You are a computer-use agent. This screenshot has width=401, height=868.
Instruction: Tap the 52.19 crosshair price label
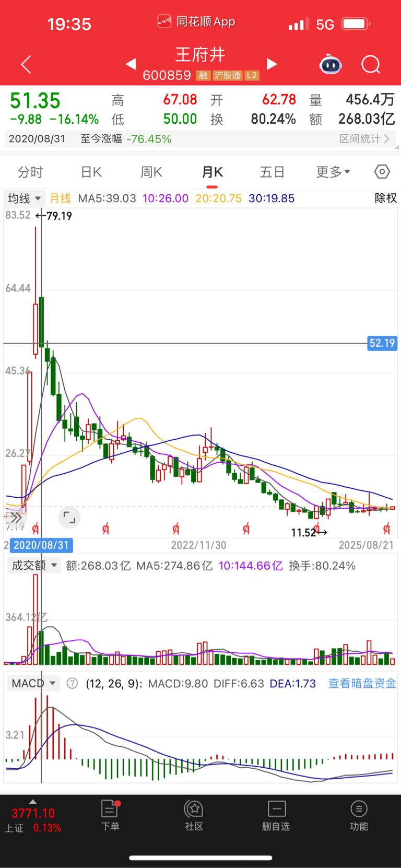pyautogui.click(x=382, y=343)
